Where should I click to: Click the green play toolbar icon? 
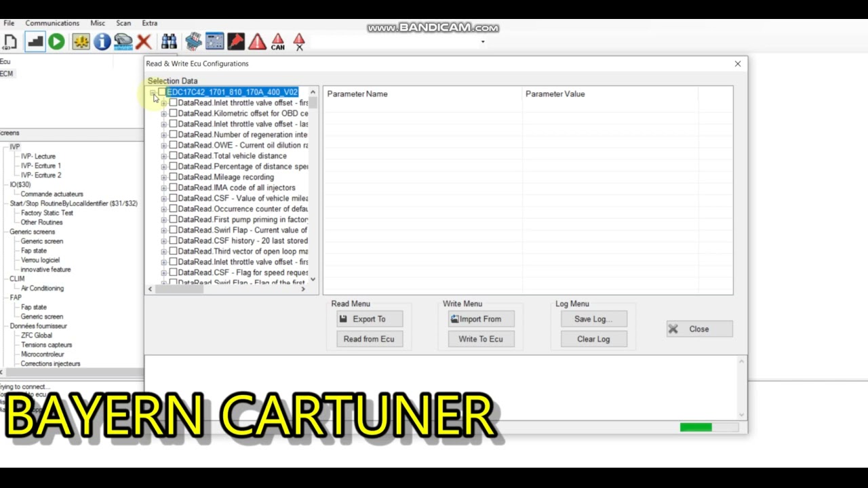coord(56,42)
